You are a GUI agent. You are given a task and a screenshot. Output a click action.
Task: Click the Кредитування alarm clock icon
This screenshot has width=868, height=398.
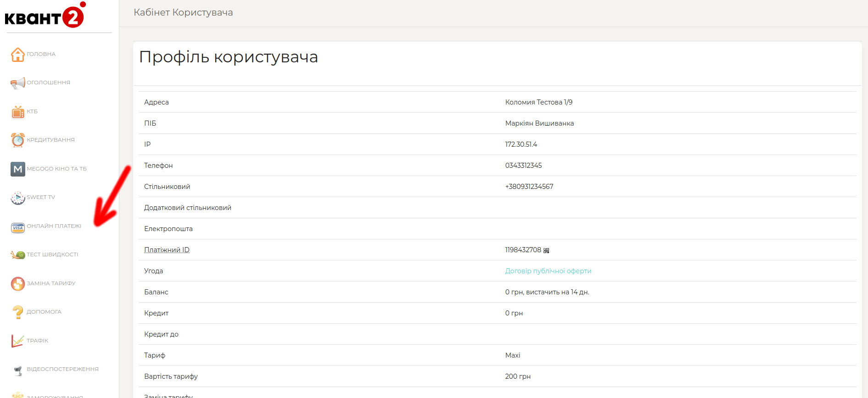point(17,140)
